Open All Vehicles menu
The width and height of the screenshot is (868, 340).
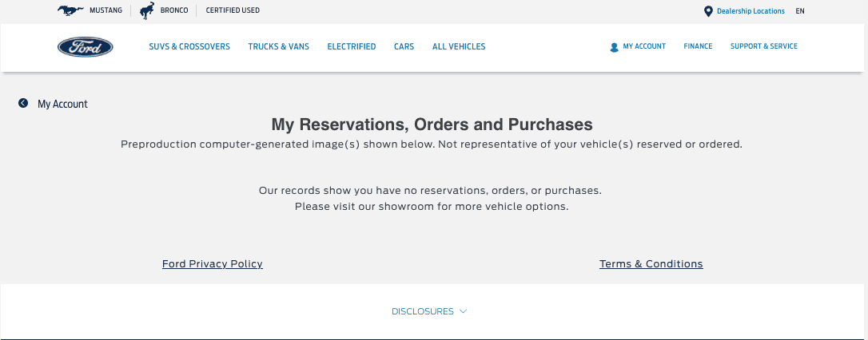point(459,47)
